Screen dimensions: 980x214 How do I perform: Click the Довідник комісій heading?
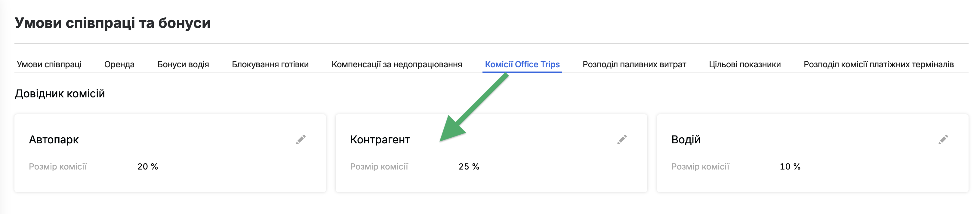(60, 93)
